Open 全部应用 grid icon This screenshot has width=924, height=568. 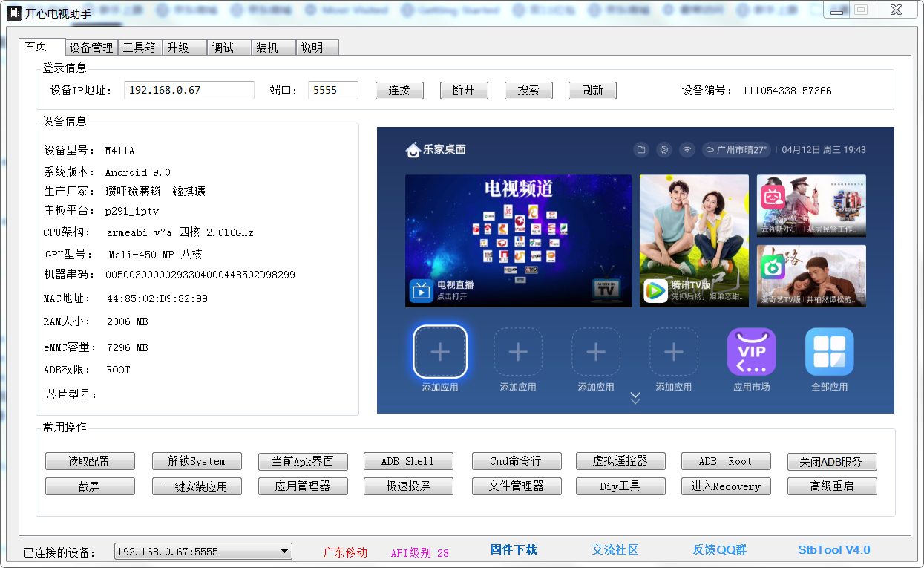[830, 351]
